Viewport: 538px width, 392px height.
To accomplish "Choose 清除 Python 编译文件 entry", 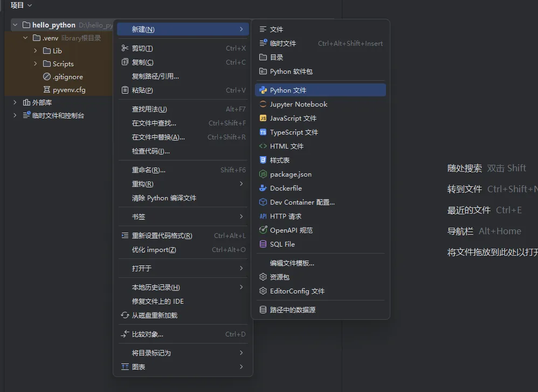I will click(183, 198).
